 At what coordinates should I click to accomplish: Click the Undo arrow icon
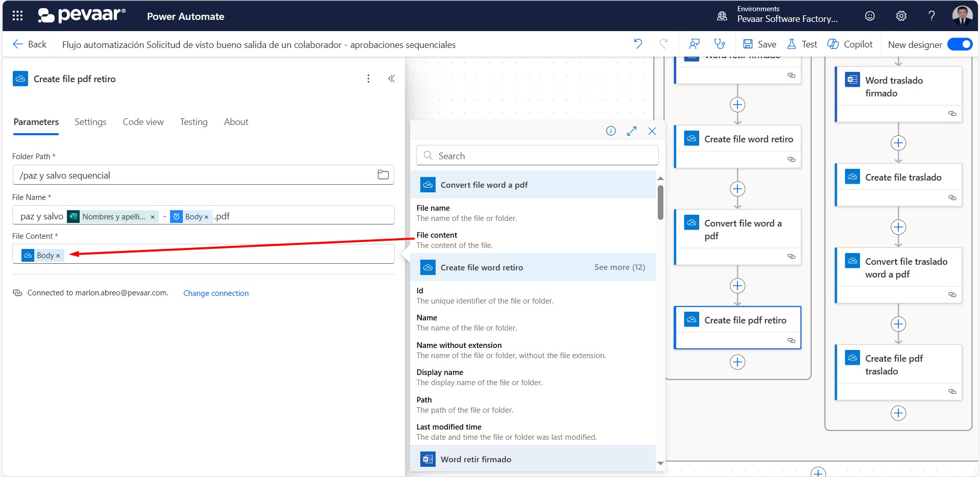(x=638, y=44)
